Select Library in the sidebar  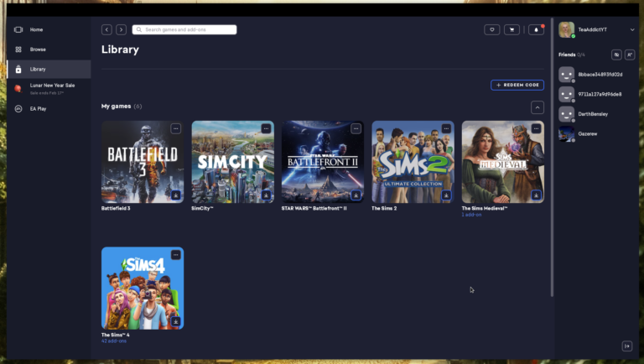49,69
